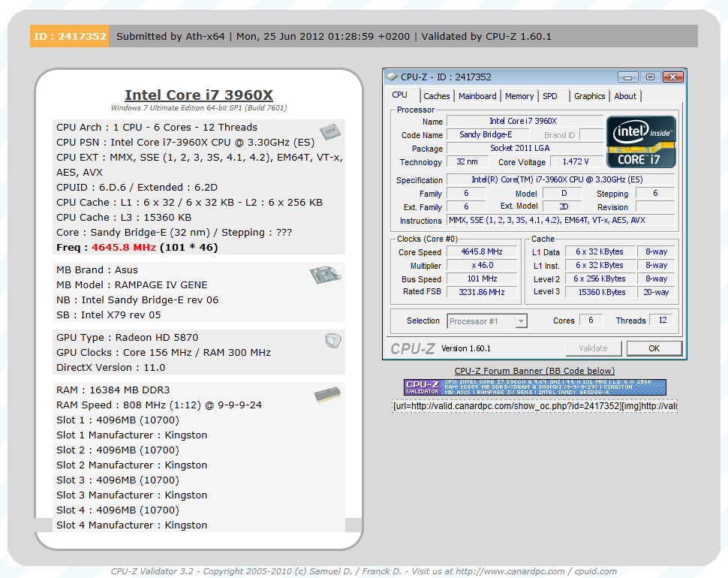Click the 'Slot 4 : 4096MB (10700)' line
This screenshot has height=578, width=728.
118,510
